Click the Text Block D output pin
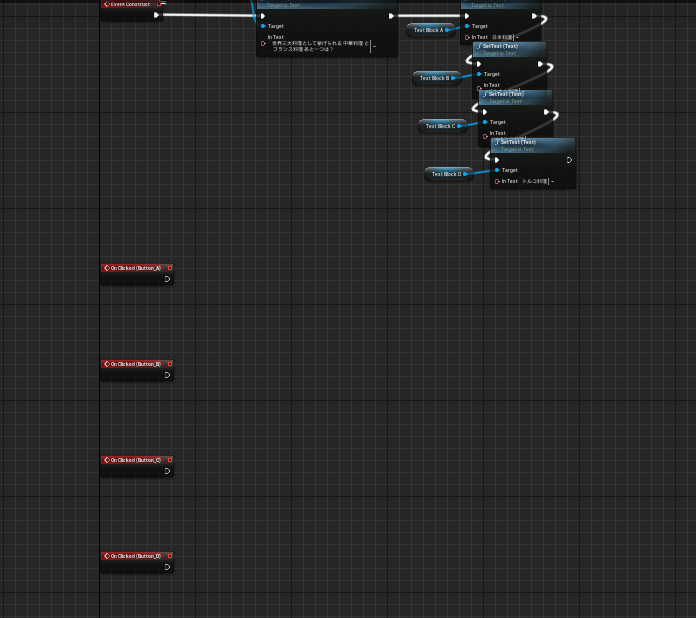The width and height of the screenshot is (696, 618). coord(465,174)
